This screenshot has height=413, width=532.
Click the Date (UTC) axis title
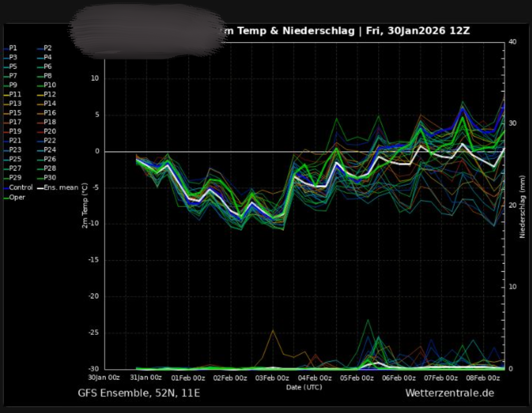click(x=303, y=387)
